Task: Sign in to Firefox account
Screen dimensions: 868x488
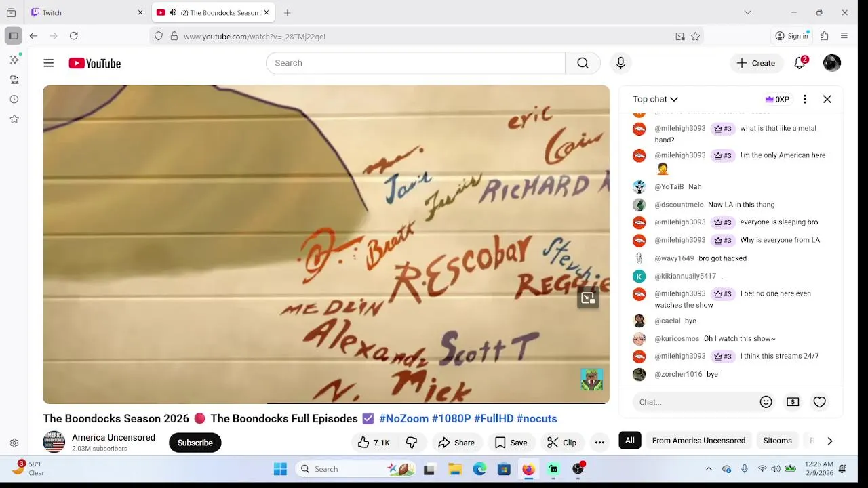Action: tap(791, 36)
